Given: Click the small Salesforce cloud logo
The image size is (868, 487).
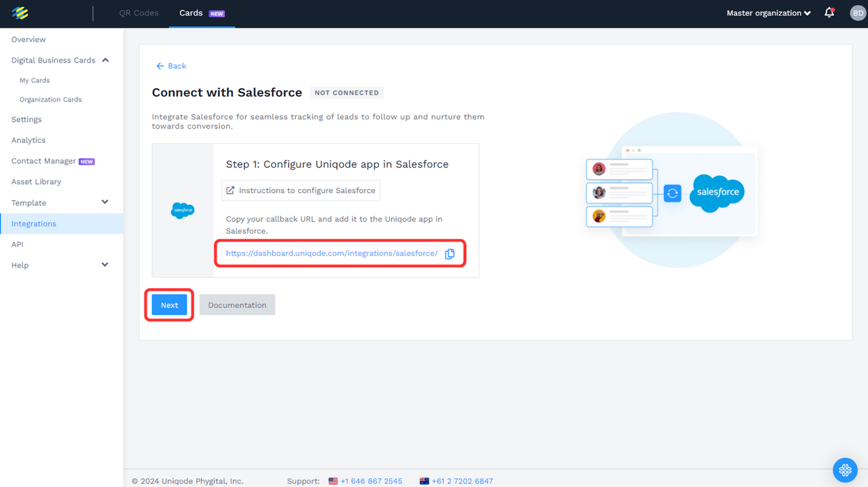Looking at the screenshot, I should (x=183, y=210).
